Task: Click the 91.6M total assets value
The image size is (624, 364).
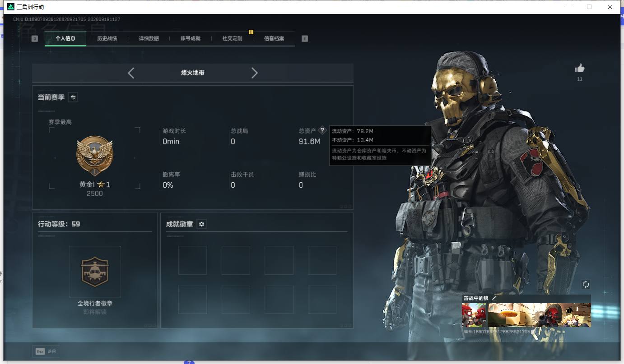Action: [x=309, y=142]
